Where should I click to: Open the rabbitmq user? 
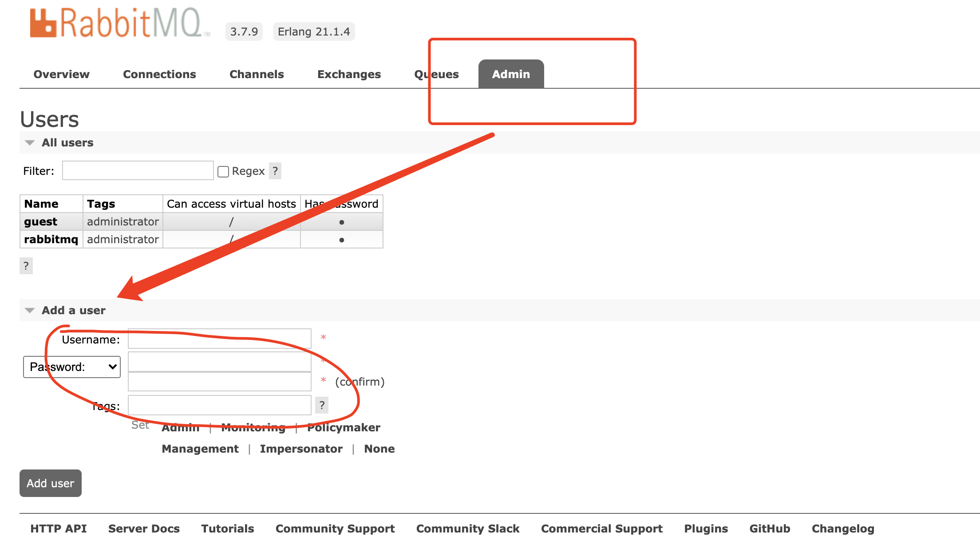coord(51,239)
